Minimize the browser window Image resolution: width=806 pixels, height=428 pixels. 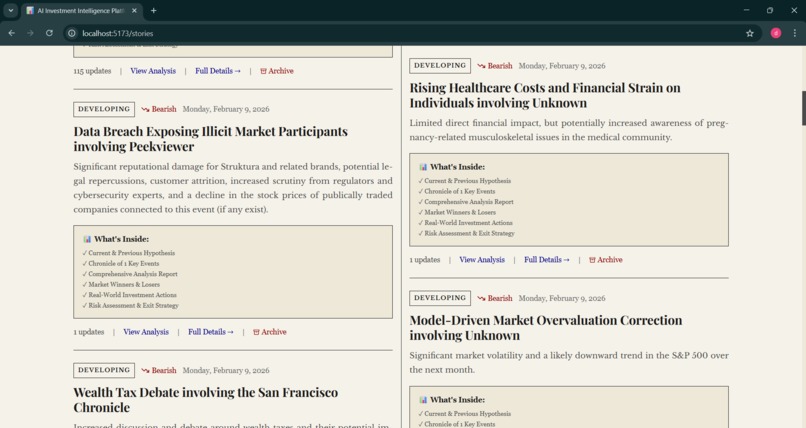click(746, 10)
